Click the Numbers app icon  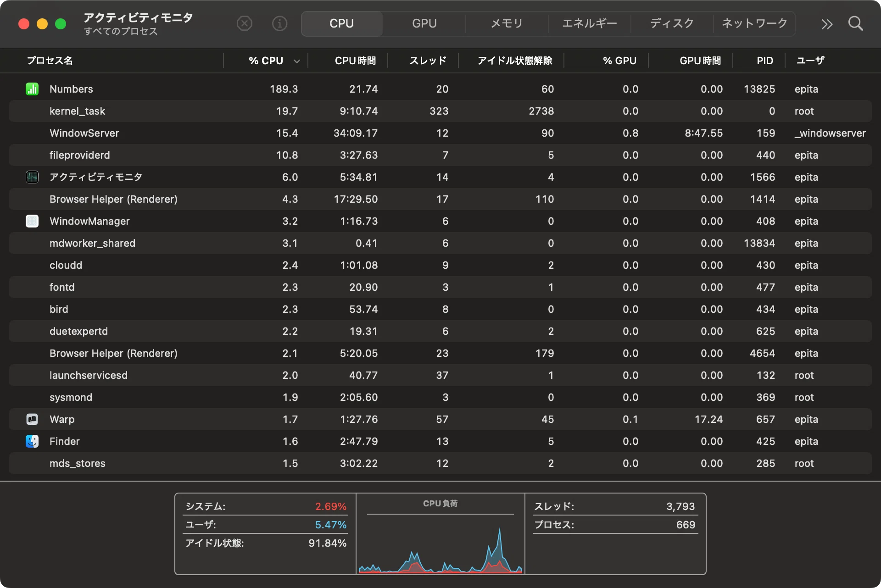tap(32, 89)
